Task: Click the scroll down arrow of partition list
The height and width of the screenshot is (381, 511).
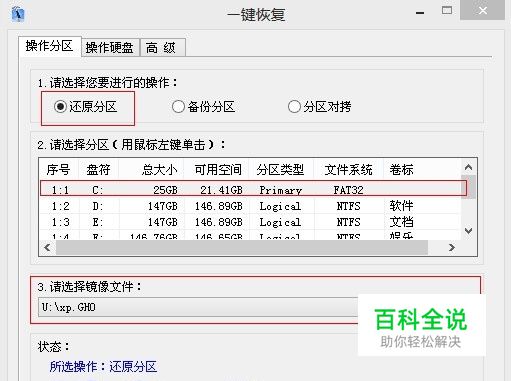Action: pos(468,231)
